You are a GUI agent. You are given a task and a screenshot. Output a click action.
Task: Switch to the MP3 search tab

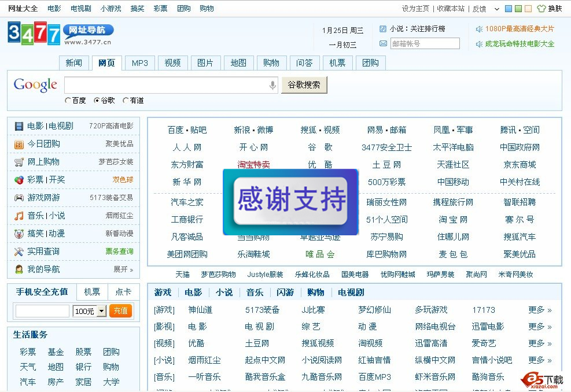[140, 63]
